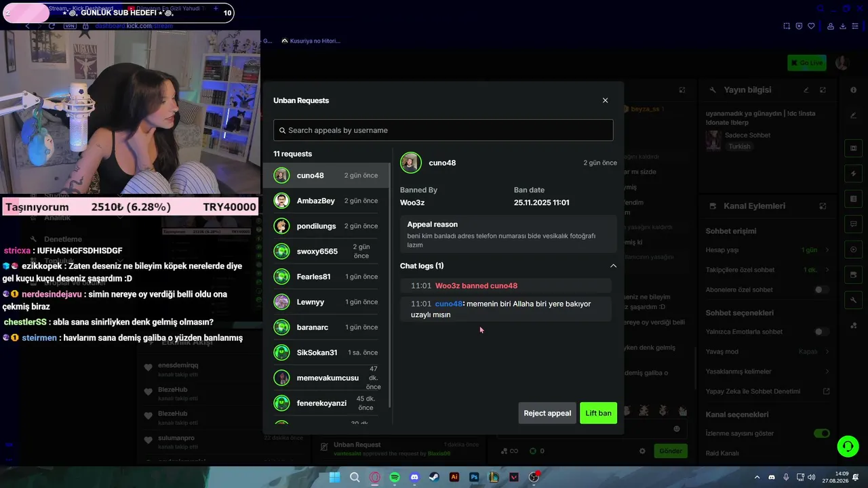Viewport: 868px width, 488px height.
Task: Click cuno48 username in chat log
Action: [x=449, y=304]
